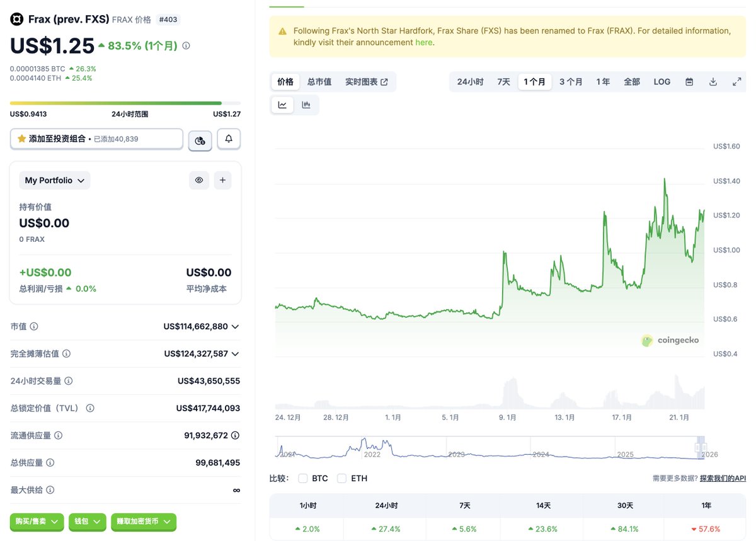Image resolution: width=756 pixels, height=541 pixels.
Task: Switch to the 总市值 chart tab
Action: pyautogui.click(x=319, y=82)
